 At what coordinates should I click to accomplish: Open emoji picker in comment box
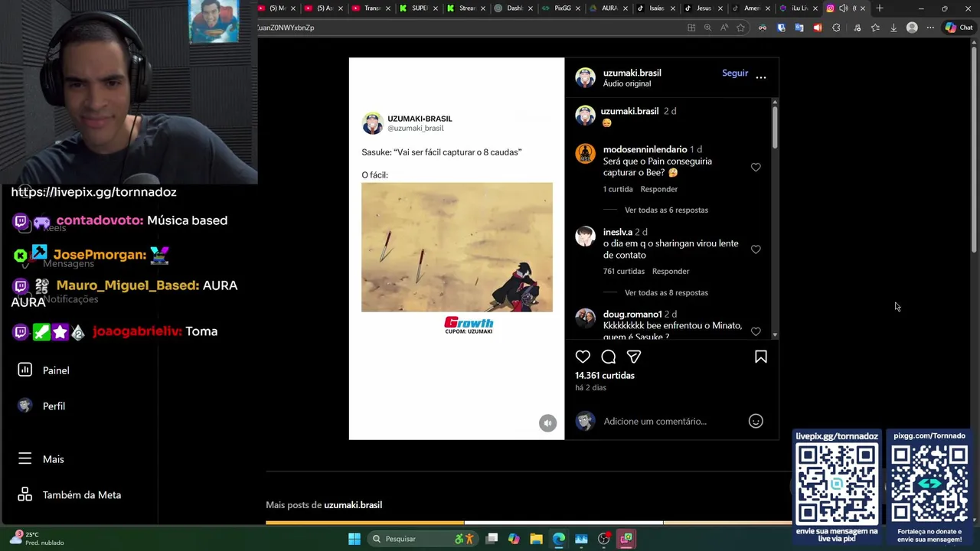[756, 421]
